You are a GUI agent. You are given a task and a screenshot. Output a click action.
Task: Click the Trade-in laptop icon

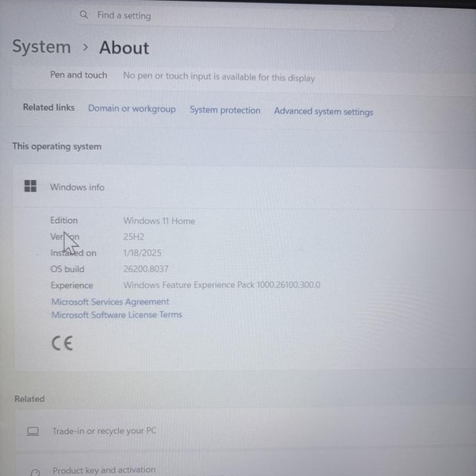click(33, 432)
